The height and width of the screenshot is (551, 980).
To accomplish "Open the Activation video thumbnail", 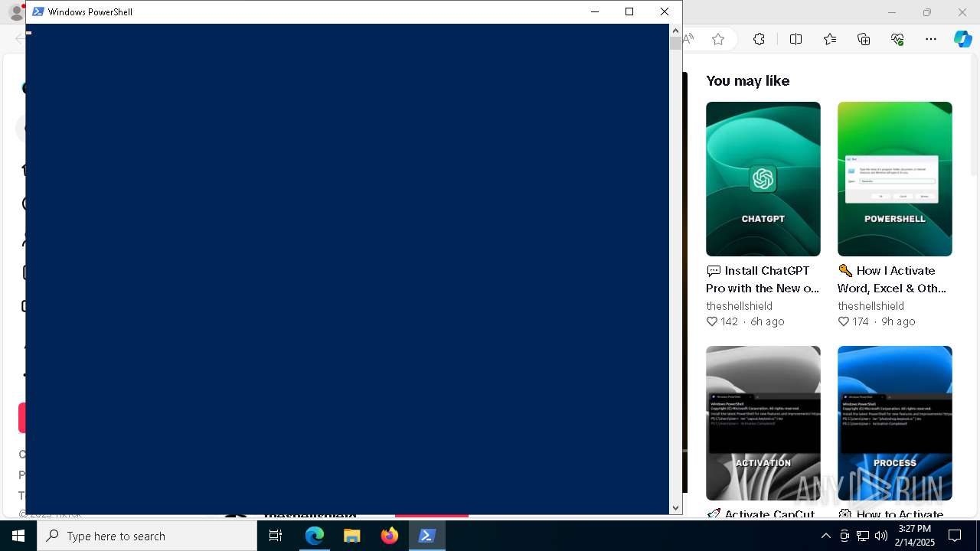I will 763,423.
